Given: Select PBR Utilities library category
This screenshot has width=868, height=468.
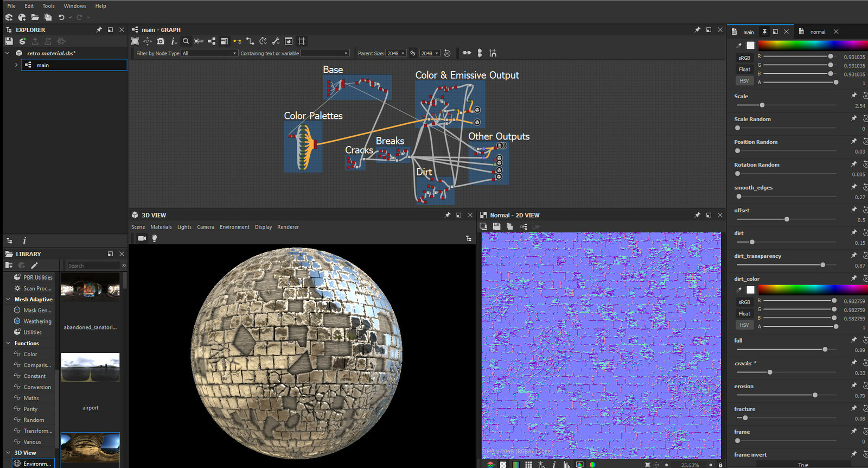Looking at the screenshot, I should coord(38,277).
